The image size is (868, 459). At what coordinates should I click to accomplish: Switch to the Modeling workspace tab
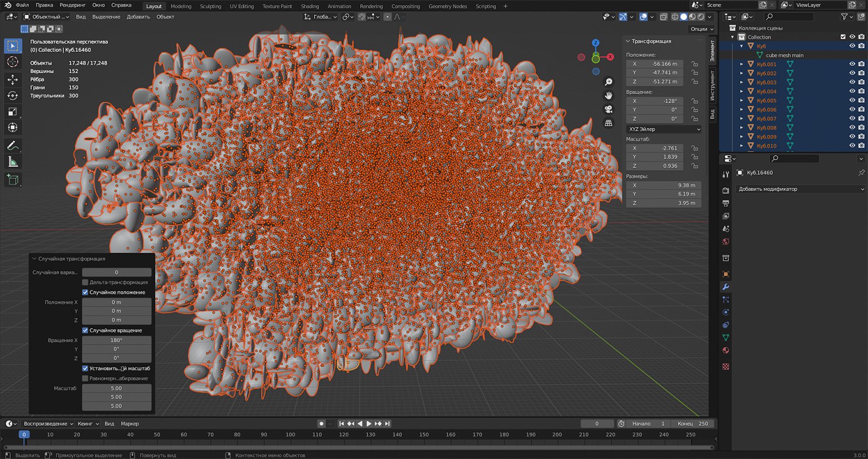tap(180, 6)
